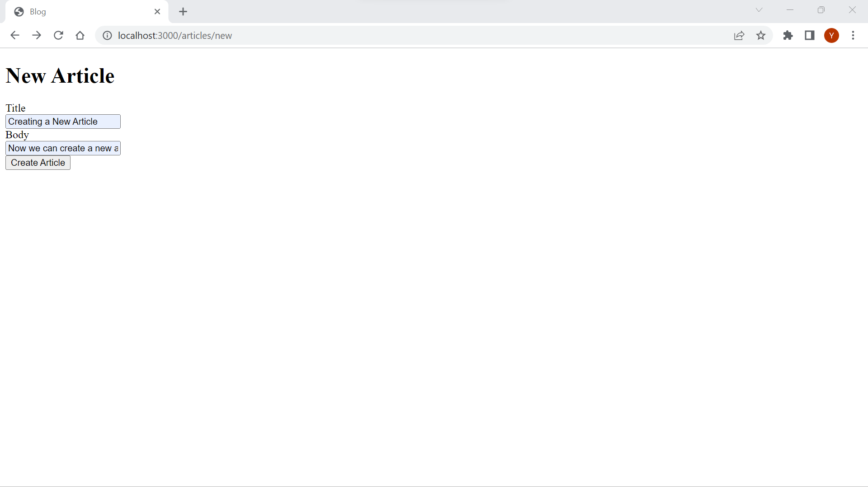Open the Extensions puzzle icon
This screenshot has width=868, height=487.
pos(788,35)
